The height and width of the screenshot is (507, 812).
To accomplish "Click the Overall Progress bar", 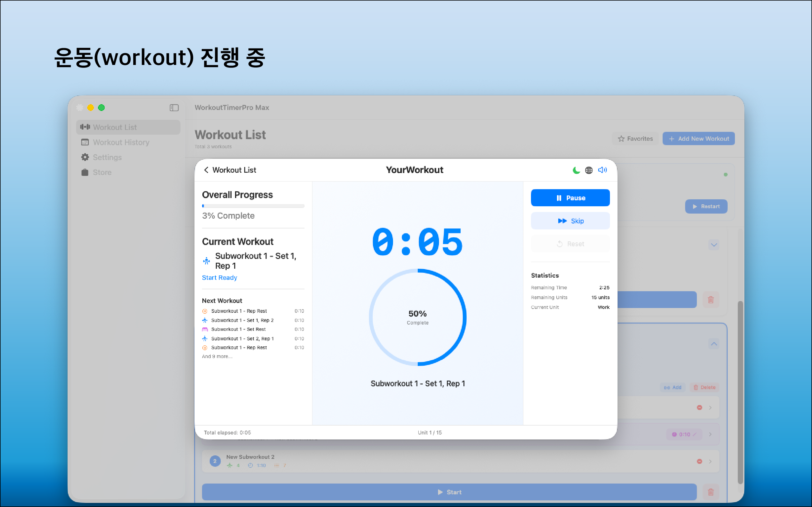I will pos(253,206).
